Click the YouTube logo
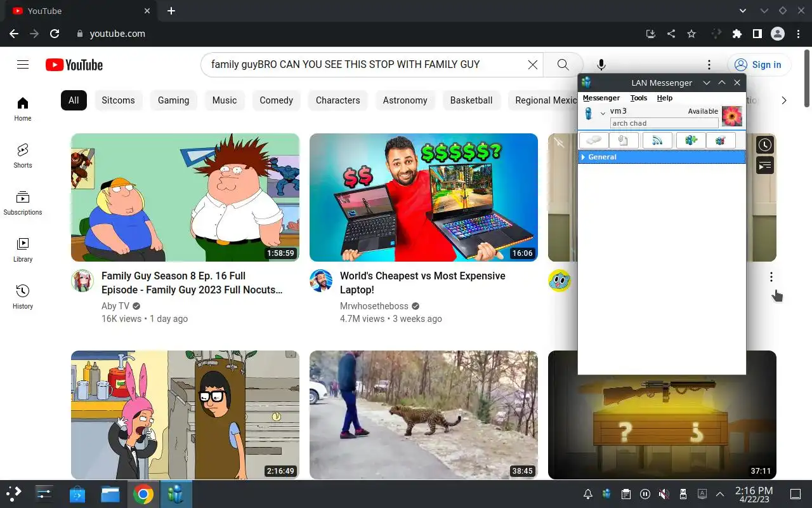This screenshot has width=812, height=508. pos(74,65)
